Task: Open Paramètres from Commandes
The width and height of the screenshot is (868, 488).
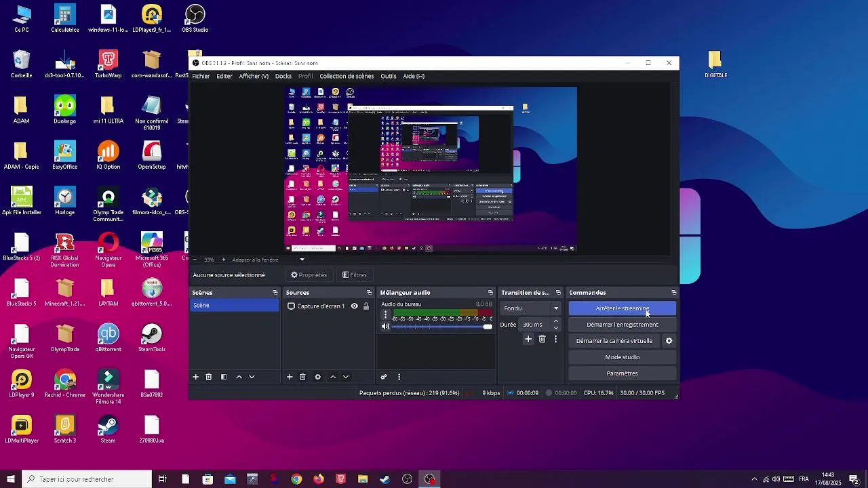Action: pos(622,373)
